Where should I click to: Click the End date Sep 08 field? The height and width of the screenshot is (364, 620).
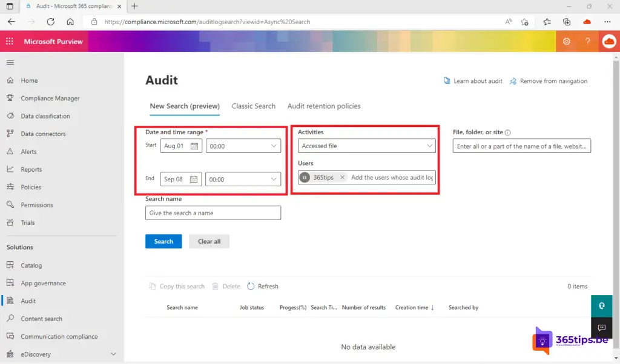click(x=180, y=179)
